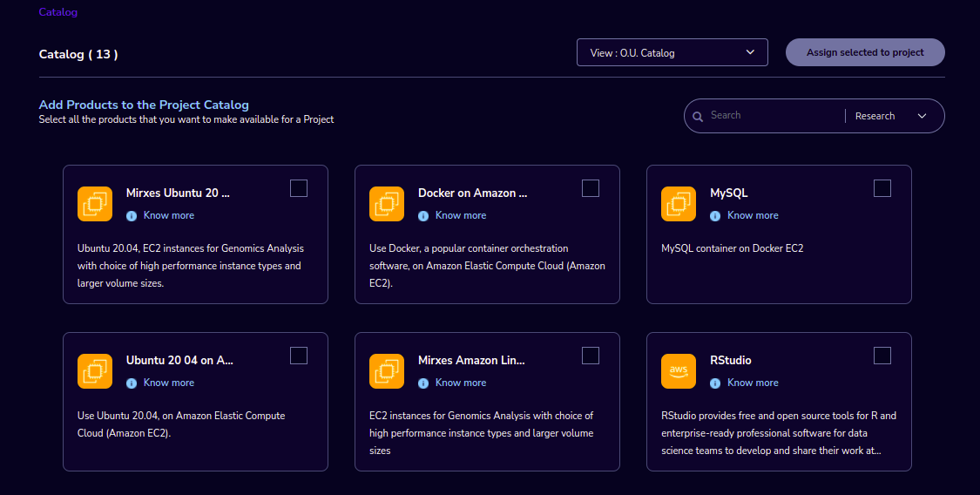
Task: Open Know more for Docker on Amazon
Action: [x=461, y=215]
